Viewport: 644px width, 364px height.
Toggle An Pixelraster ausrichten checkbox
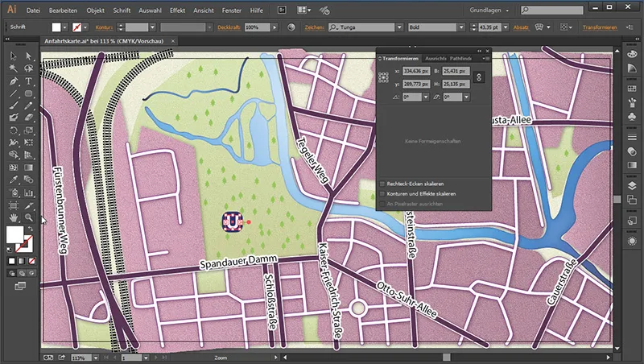382,204
